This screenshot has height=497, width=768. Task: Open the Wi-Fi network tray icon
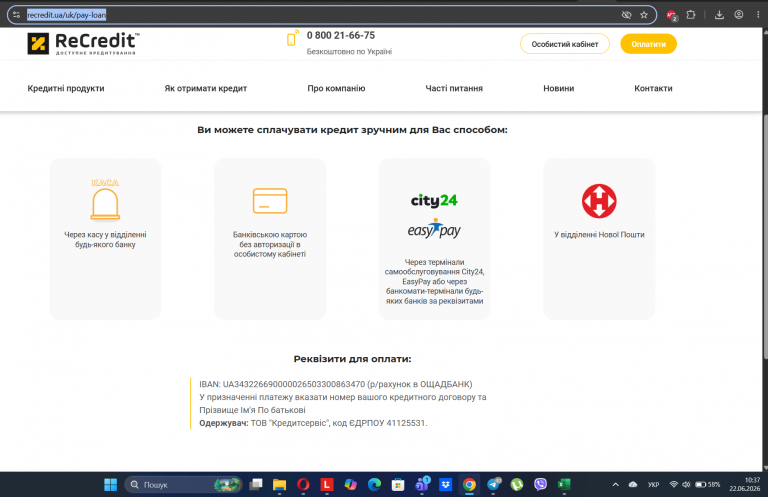coord(673,484)
